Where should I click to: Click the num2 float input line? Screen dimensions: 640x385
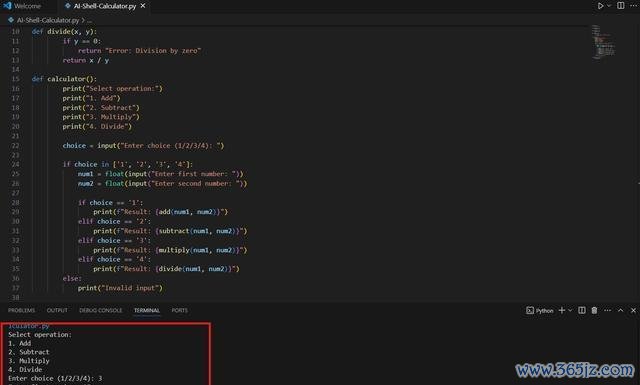pyautogui.click(x=162, y=184)
